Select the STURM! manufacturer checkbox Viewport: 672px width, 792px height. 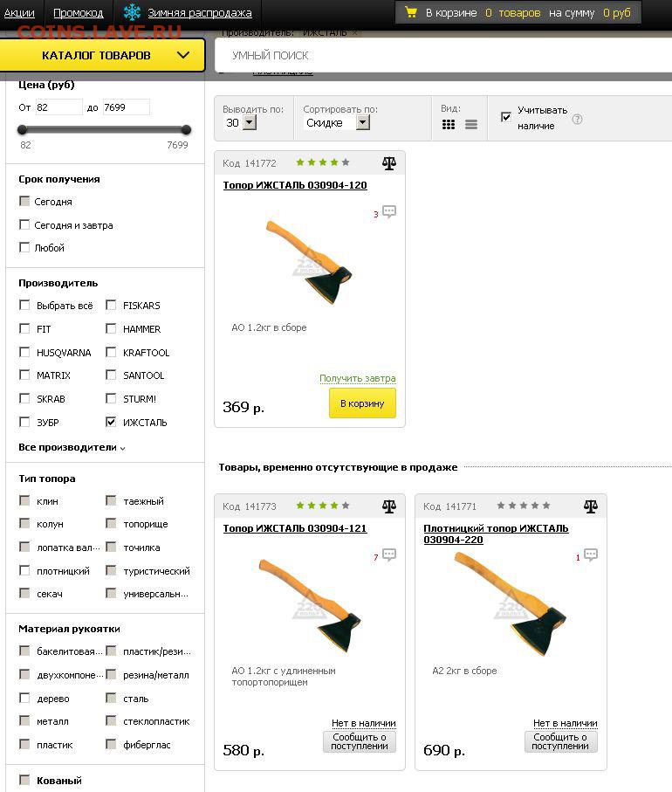pyautogui.click(x=111, y=398)
